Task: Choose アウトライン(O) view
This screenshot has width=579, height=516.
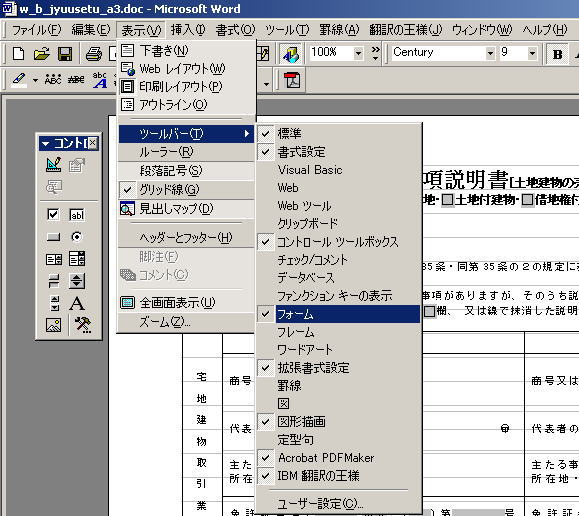Action: (x=186, y=105)
